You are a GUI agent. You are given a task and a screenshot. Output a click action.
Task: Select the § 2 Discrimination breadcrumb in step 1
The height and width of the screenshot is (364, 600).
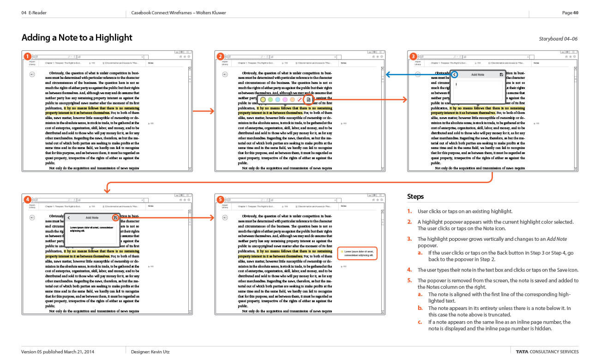pos(120,63)
